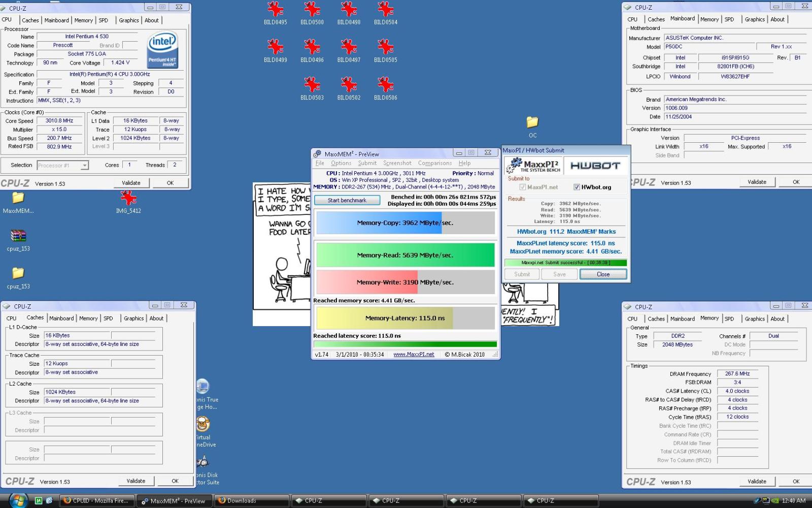Click the Maxxpi.net Submit successful progress bar
Image resolution: width=812 pixels, height=508 pixels.
click(x=565, y=263)
